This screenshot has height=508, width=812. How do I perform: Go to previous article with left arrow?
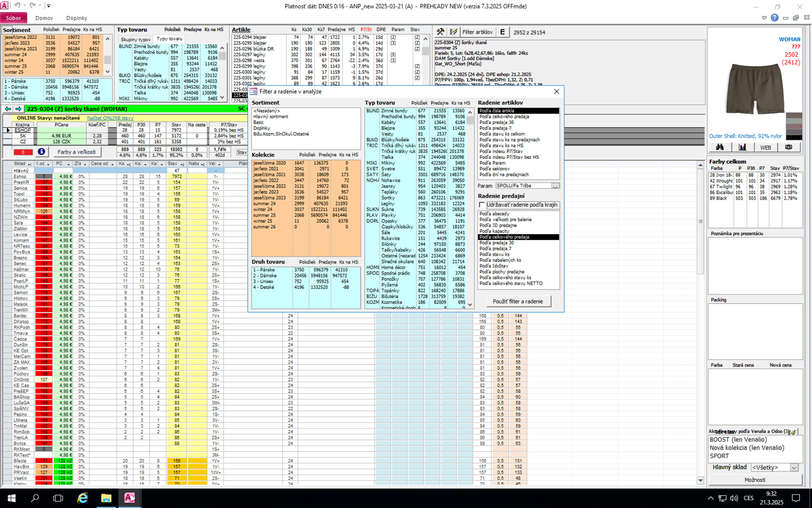8,109
